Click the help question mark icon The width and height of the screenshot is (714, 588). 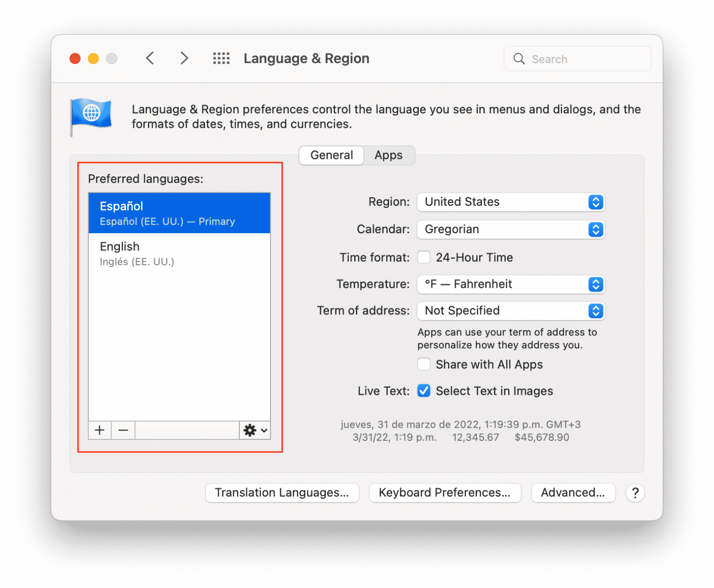pos(635,493)
